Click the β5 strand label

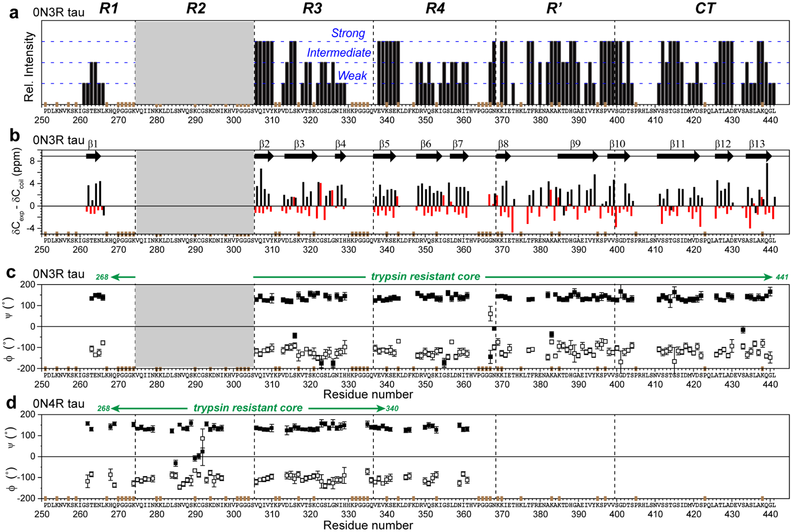pos(384,144)
